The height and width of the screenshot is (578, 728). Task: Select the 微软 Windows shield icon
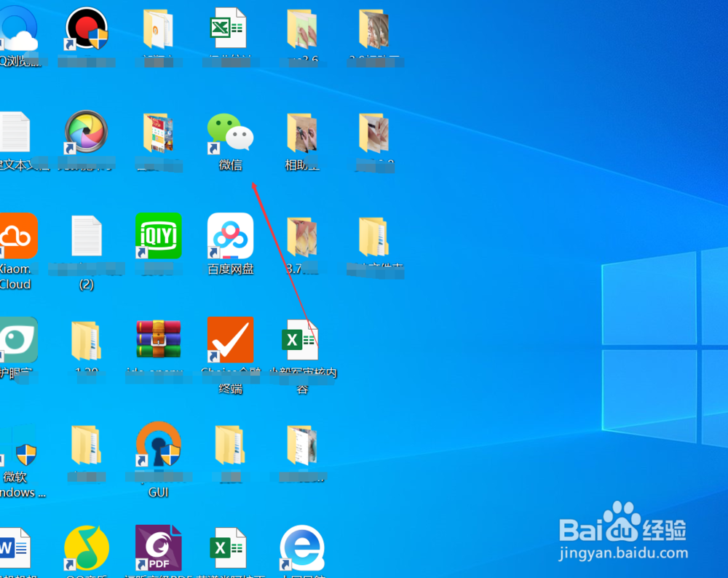click(x=19, y=445)
